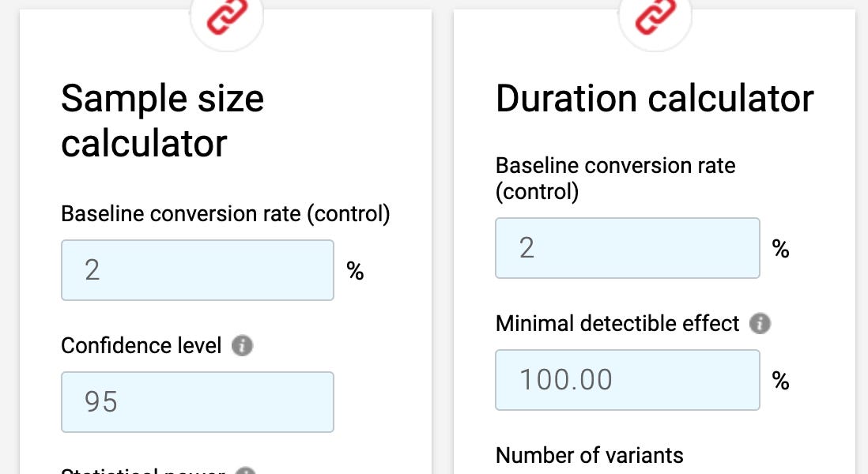
Task: Click the grayed info badge near Statistical power label
Action: click(x=245, y=470)
